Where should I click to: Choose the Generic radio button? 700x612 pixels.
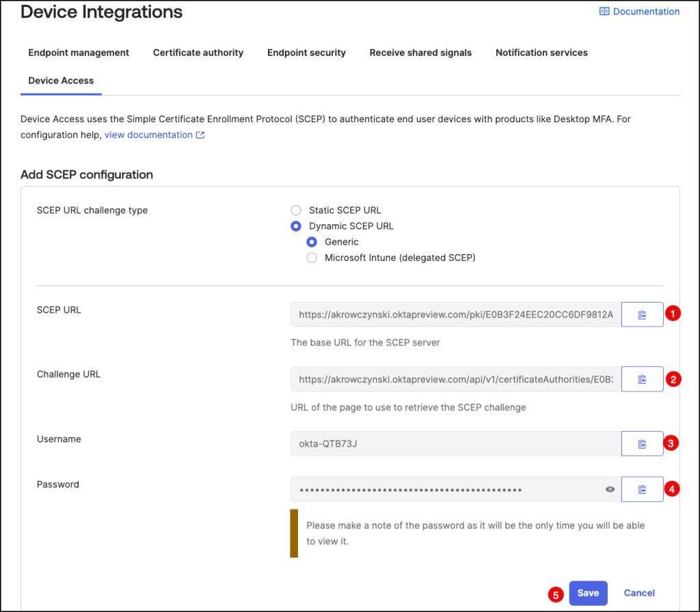312,242
